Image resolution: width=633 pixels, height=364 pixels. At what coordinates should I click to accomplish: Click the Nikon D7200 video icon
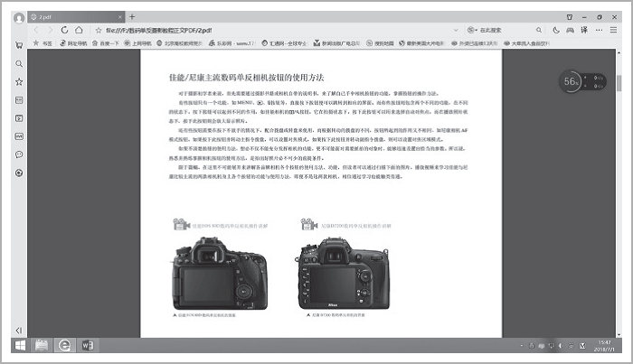(309, 224)
